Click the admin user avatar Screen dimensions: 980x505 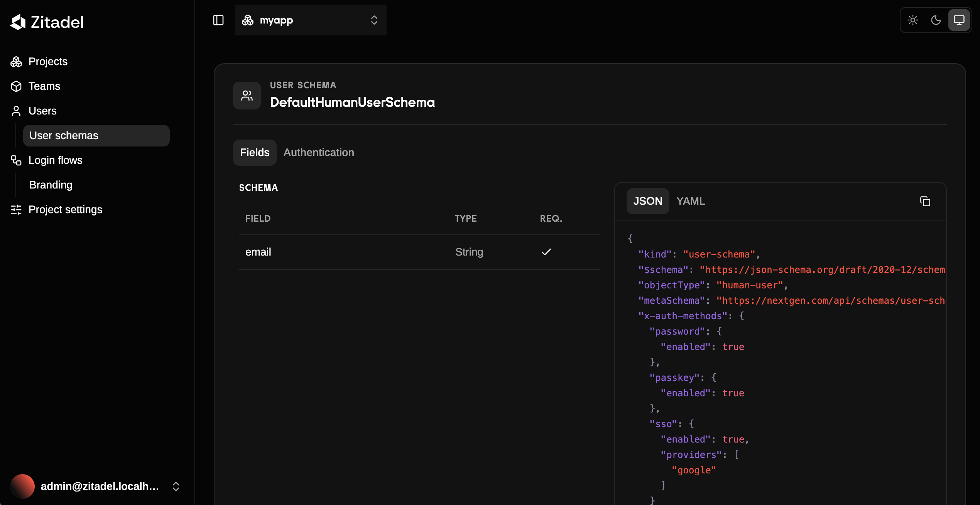click(x=22, y=486)
